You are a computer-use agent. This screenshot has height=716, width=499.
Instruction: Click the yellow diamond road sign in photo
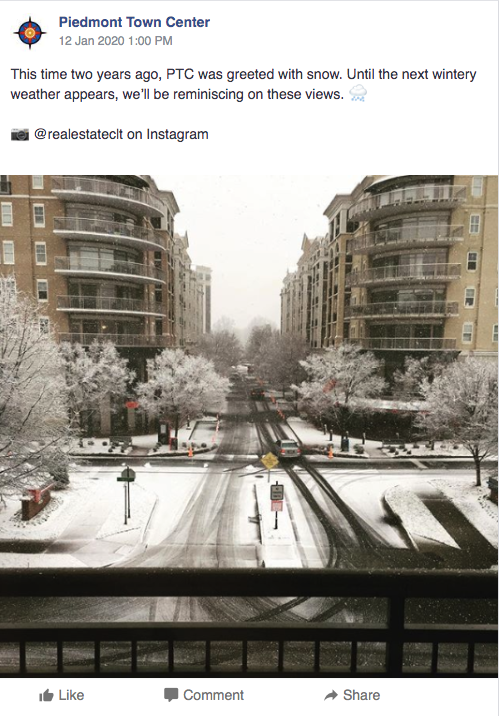(270, 461)
